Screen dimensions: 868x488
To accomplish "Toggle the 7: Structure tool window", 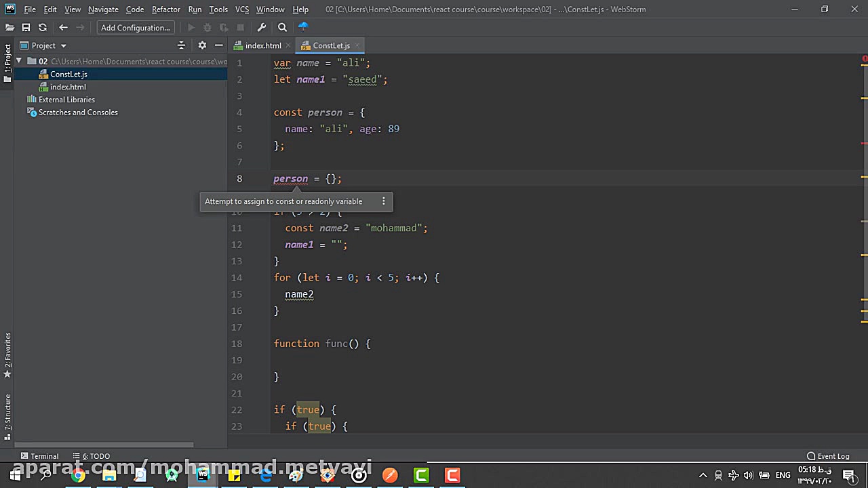I will [7, 417].
